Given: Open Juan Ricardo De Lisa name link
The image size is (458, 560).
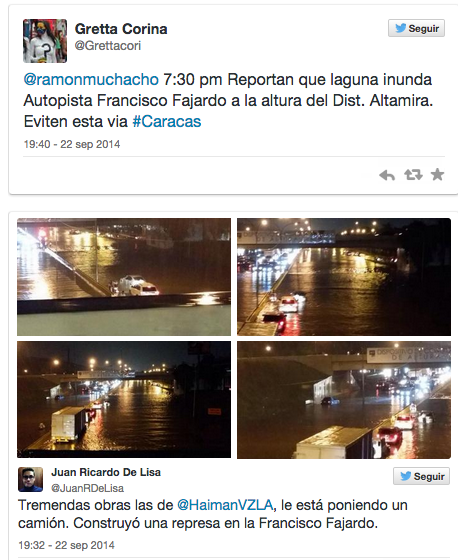Looking at the screenshot, I should (x=106, y=472).
